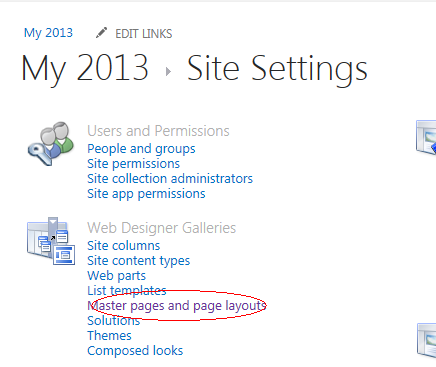Open Solutions gallery
436x367 pixels.
click(x=113, y=321)
